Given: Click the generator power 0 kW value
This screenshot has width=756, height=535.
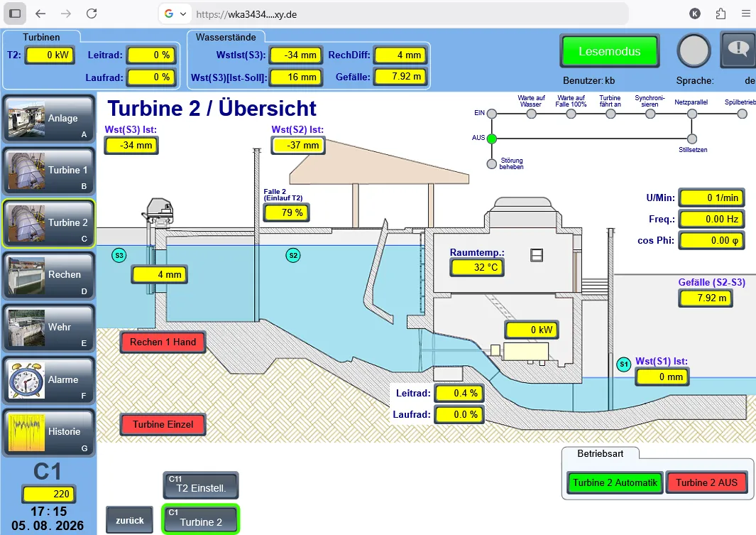Looking at the screenshot, I should (x=532, y=330).
